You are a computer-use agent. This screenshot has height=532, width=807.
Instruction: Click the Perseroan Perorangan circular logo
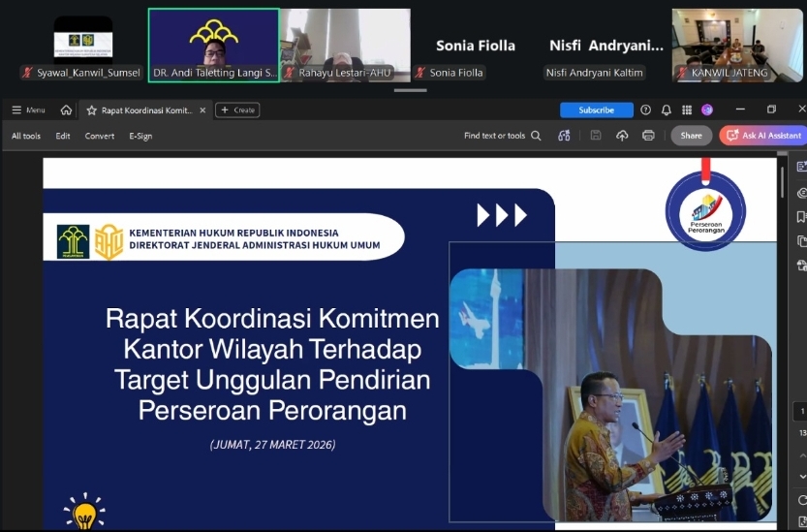tap(705, 211)
